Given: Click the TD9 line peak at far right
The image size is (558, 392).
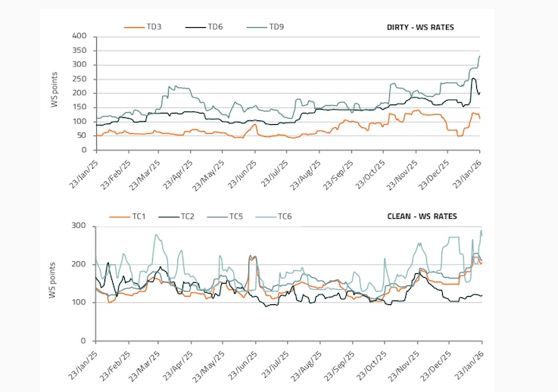Looking at the screenshot, I should coord(480,56).
